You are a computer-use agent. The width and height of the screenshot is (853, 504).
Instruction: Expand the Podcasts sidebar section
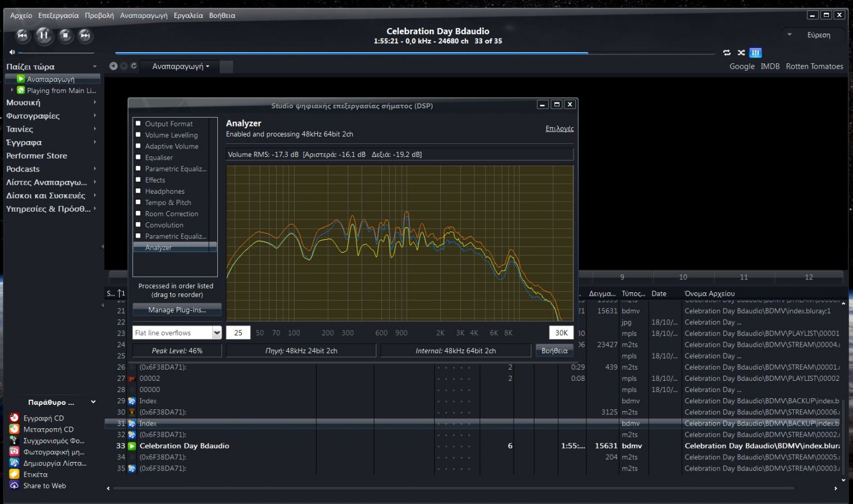(95, 169)
